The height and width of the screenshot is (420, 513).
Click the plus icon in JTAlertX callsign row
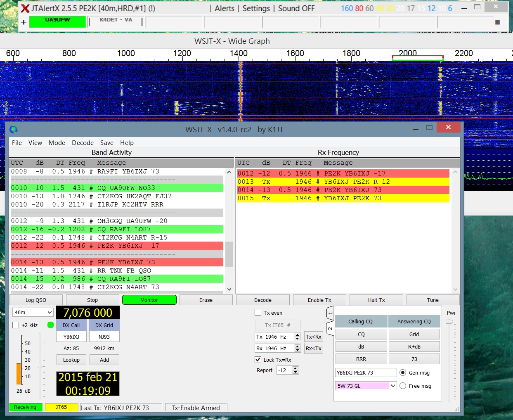(x=24, y=22)
